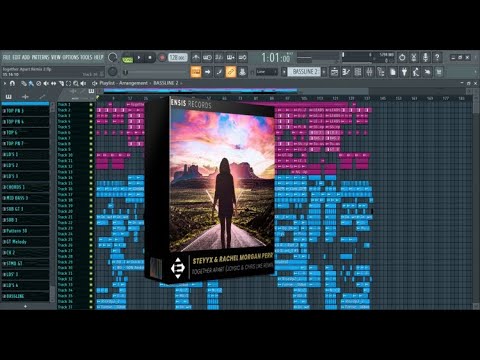Open pattern options arrow left of BASSLINE 2
The width and height of the screenshot is (480, 360).
coord(284,72)
